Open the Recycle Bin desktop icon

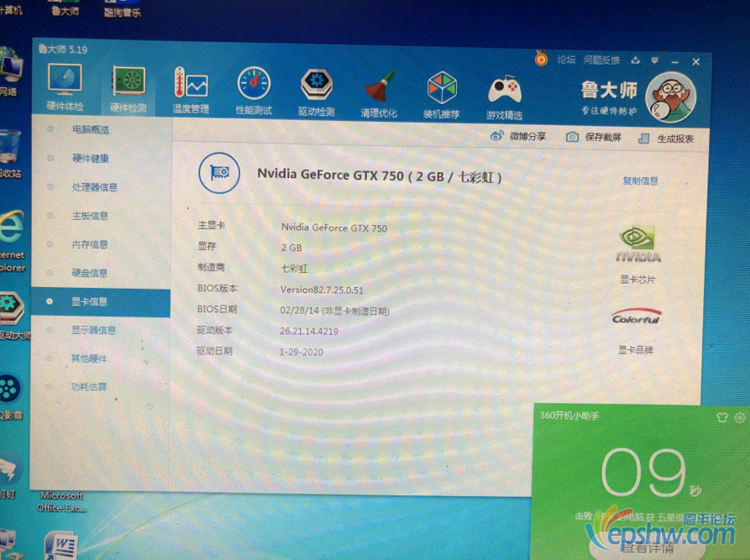point(11,153)
